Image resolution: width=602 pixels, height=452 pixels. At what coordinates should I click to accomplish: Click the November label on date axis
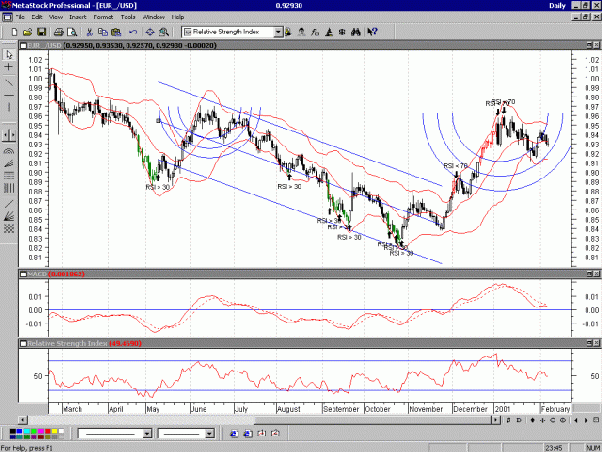tap(426, 409)
